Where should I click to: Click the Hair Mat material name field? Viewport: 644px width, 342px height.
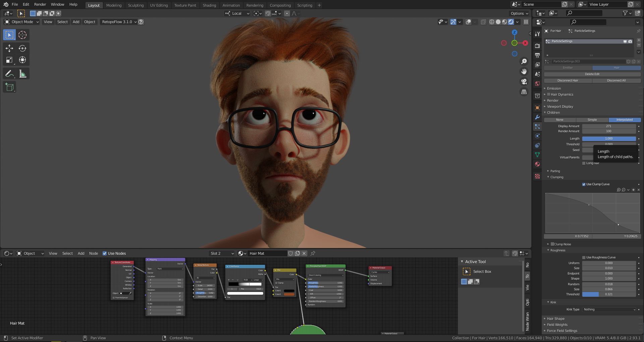click(x=268, y=253)
